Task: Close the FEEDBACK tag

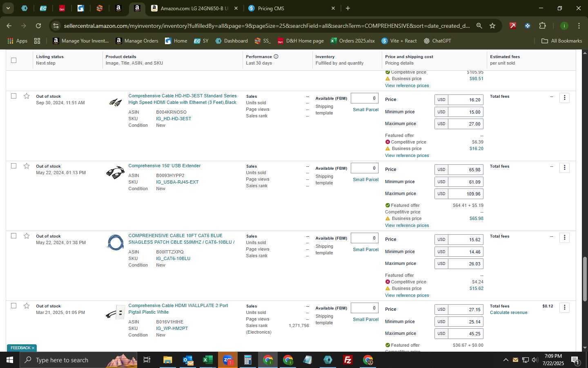Action: pos(33,348)
